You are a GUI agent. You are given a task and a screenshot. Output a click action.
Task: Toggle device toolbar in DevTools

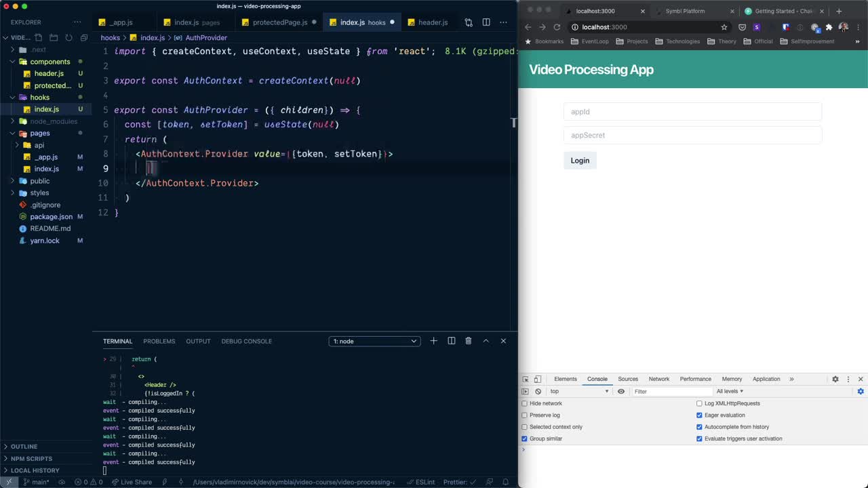(x=538, y=379)
